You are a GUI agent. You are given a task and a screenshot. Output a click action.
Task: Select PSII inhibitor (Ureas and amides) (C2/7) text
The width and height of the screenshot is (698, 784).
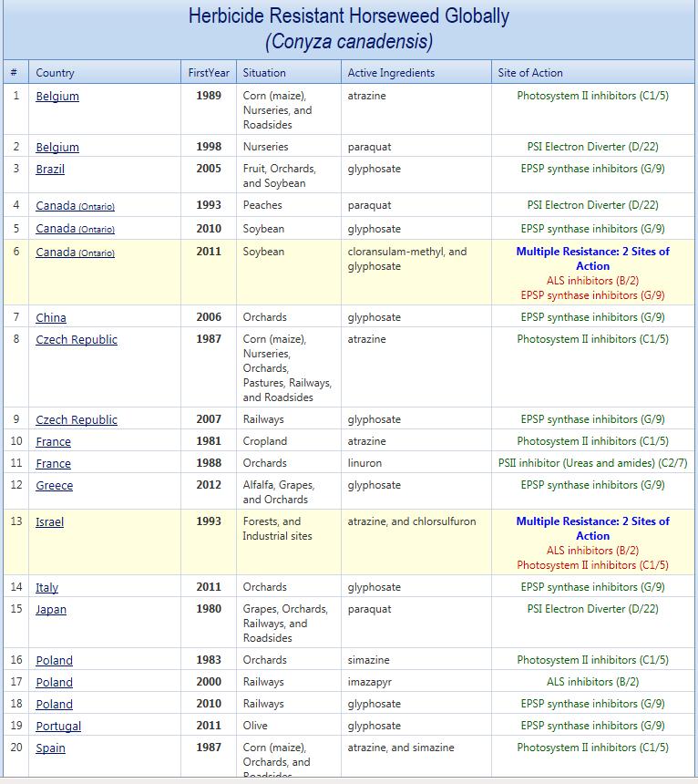592,463
